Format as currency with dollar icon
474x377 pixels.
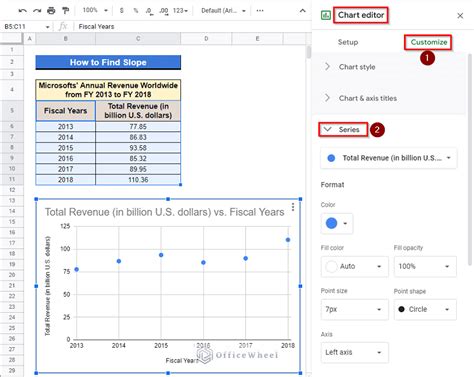(x=122, y=11)
